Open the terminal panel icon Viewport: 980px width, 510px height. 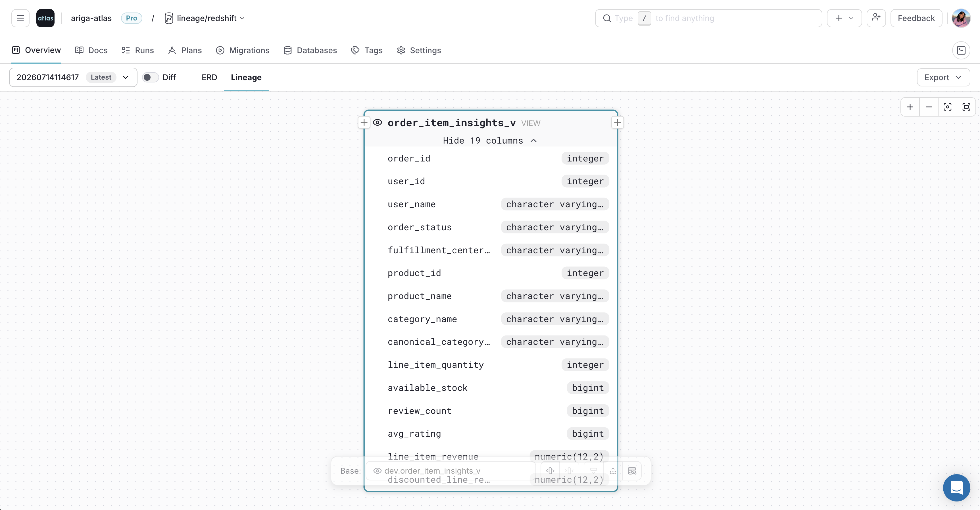(961, 50)
